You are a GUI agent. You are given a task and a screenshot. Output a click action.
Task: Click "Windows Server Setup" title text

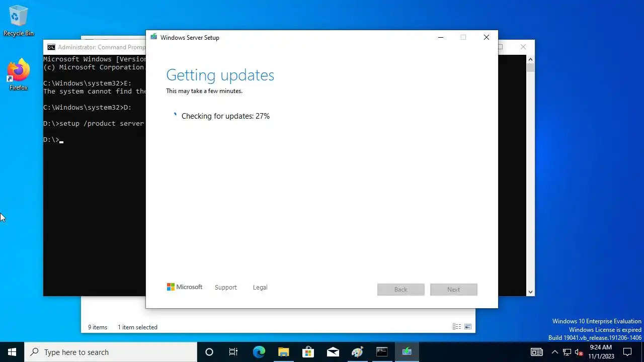pyautogui.click(x=190, y=38)
